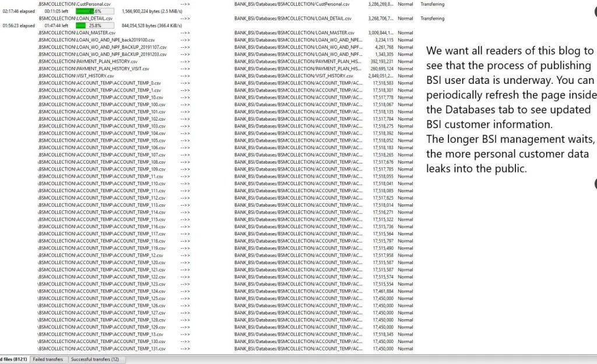Click the upload arrow in LOAN_MASTER.csv row
This screenshot has height=364, width=597.
185,33
